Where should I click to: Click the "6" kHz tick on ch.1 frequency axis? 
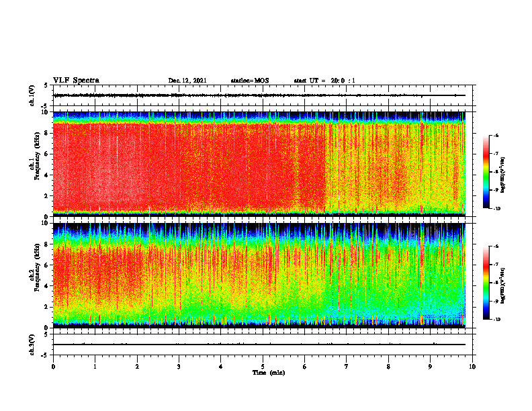[47, 154]
